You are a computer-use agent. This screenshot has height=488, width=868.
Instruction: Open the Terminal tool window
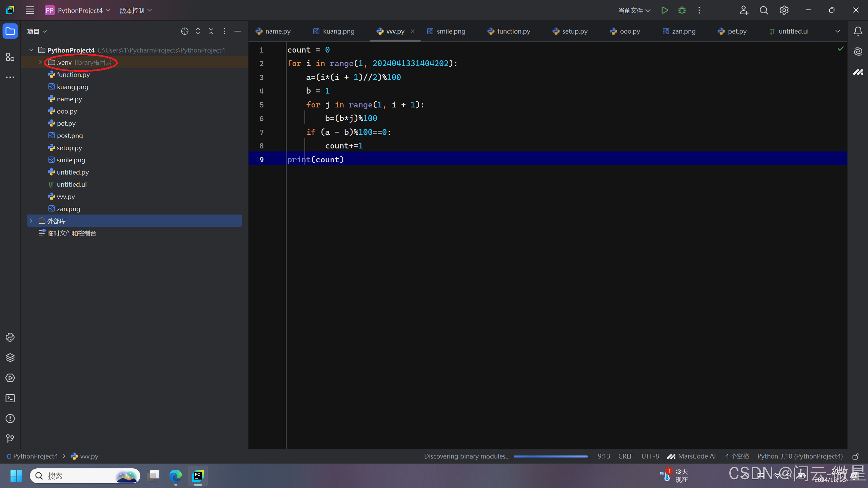(x=10, y=398)
